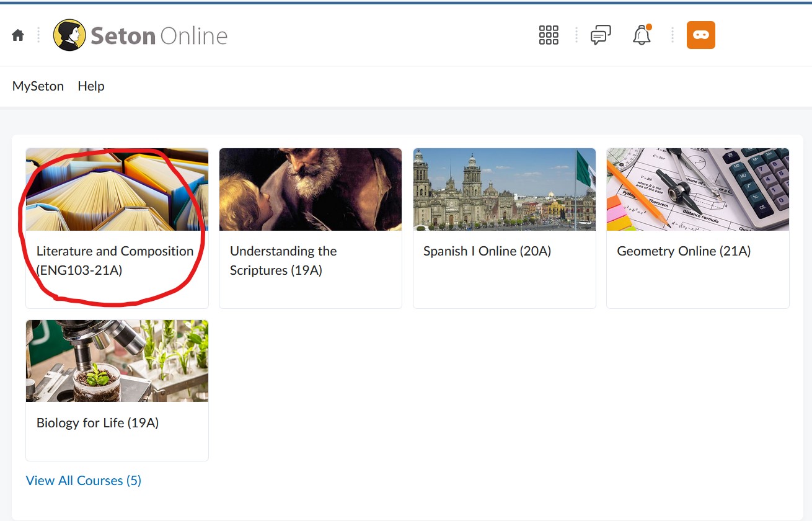Click the Mexico City cathedral thumbnail
This screenshot has width=812, height=521.
(505, 189)
